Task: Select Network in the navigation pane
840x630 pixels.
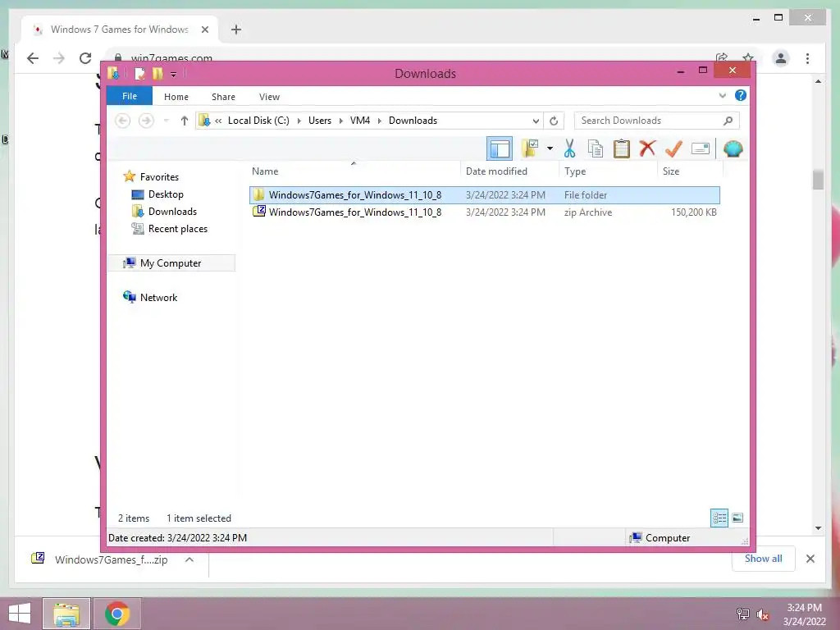Action: point(158,297)
